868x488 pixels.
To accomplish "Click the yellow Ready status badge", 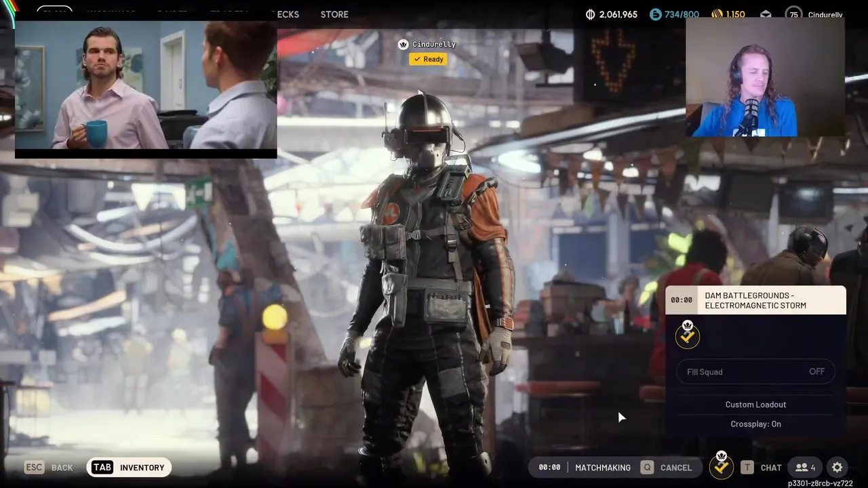I will tap(428, 59).
